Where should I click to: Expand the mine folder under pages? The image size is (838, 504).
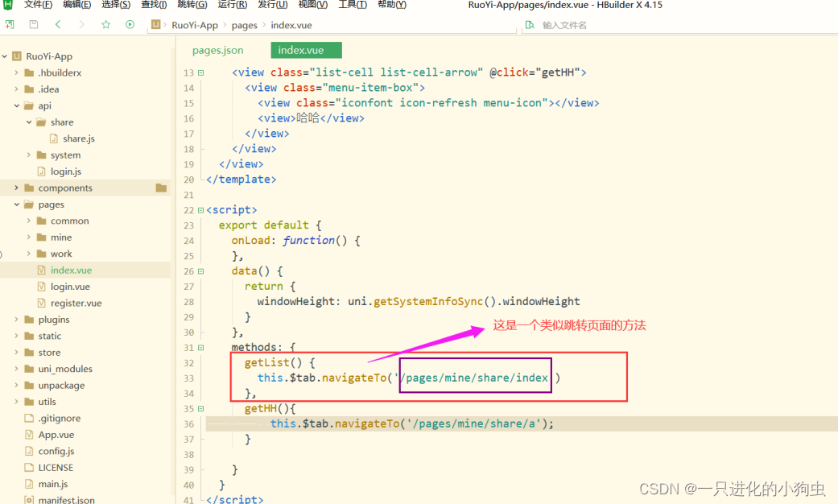point(29,238)
